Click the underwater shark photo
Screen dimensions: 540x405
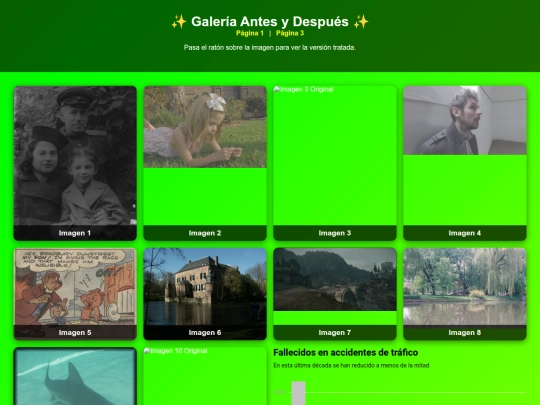point(75,376)
